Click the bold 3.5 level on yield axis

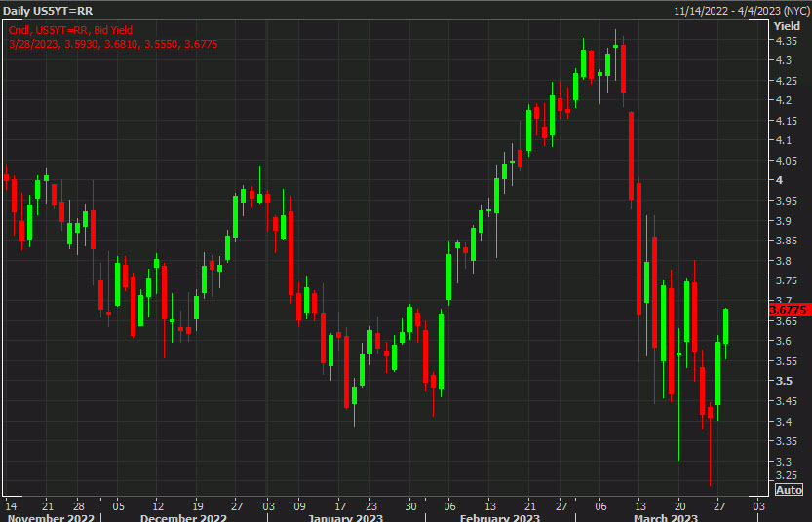[x=783, y=381]
